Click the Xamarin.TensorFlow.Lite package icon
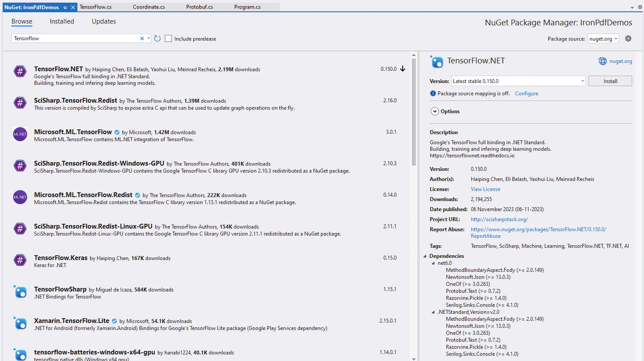 (x=20, y=323)
